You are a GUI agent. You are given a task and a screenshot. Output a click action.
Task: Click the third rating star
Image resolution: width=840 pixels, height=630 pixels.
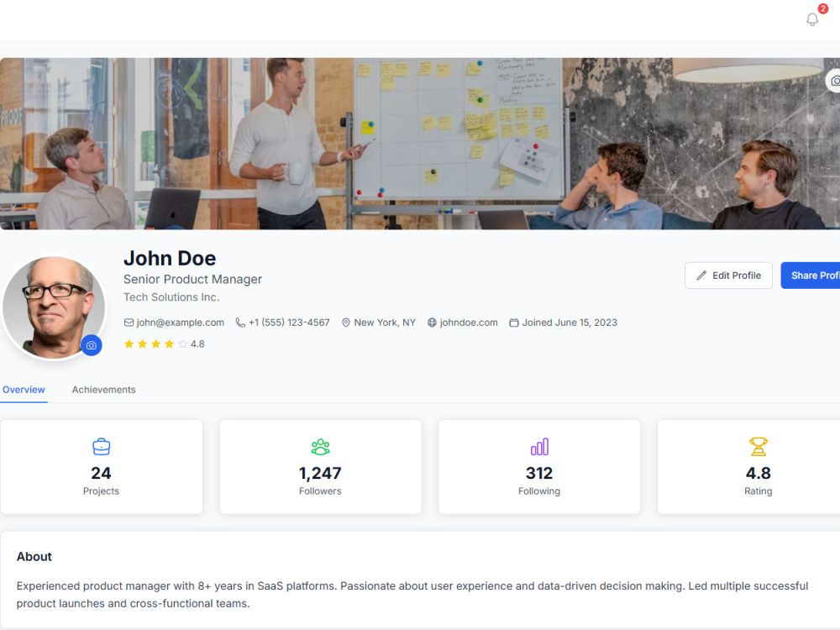pyautogui.click(x=156, y=344)
